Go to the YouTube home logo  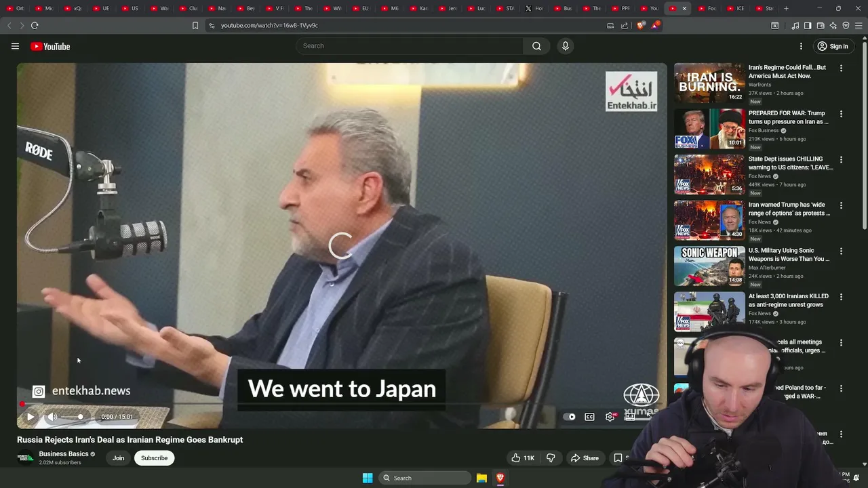(50, 46)
